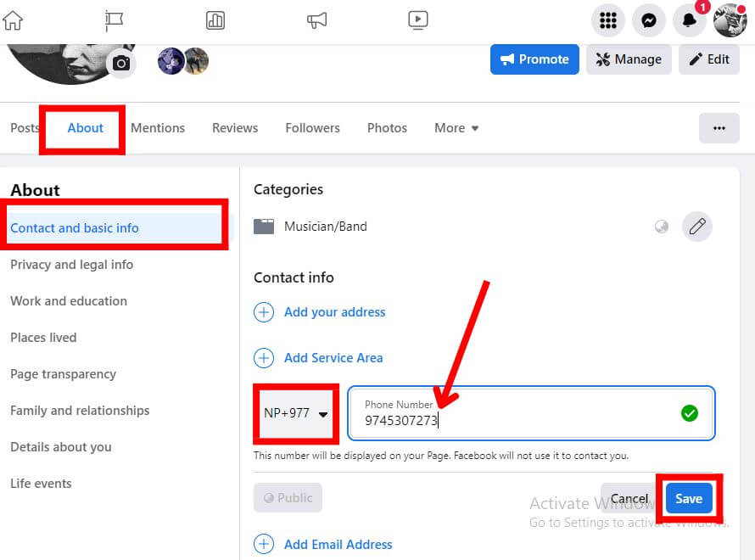Select Add Email Address

(338, 544)
